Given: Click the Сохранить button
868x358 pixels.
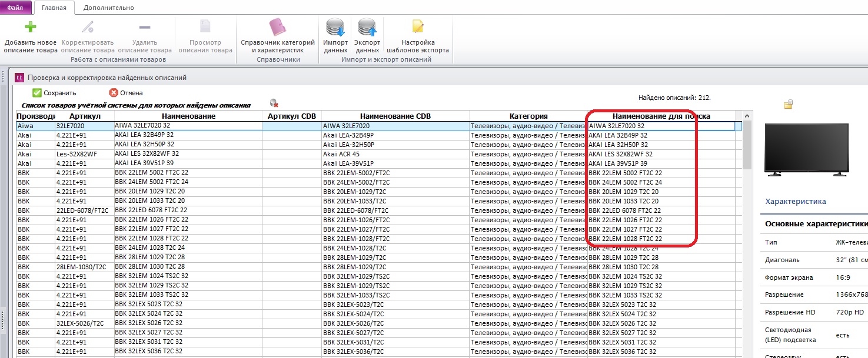Looking at the screenshot, I should coord(54,93).
